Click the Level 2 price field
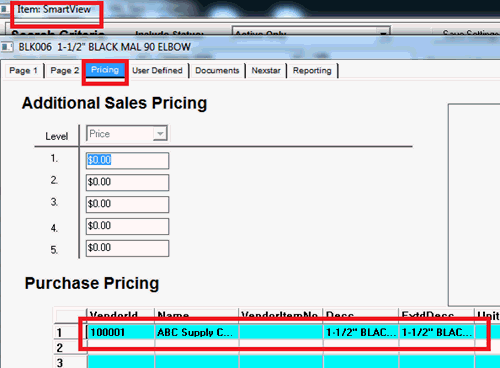 [127, 182]
